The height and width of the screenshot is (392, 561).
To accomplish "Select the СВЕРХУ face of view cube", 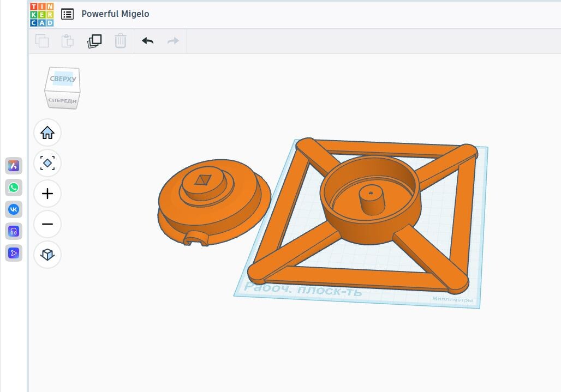I will [63, 79].
